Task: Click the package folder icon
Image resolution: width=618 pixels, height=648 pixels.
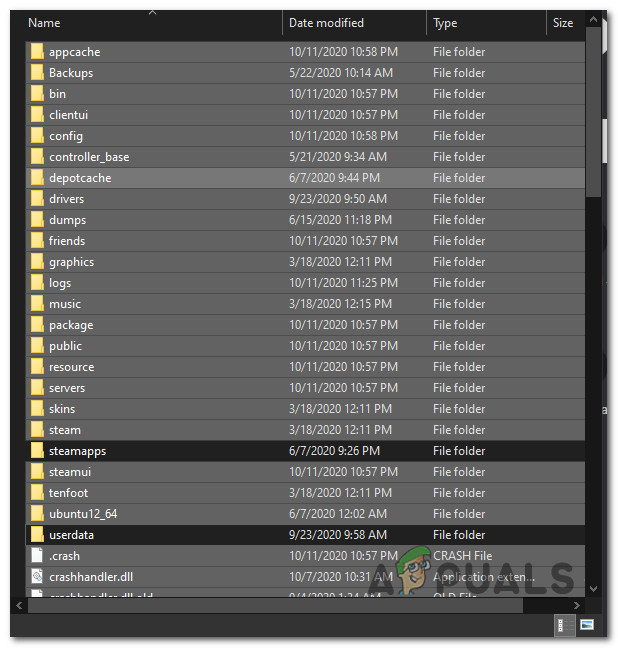Action: tap(37, 325)
